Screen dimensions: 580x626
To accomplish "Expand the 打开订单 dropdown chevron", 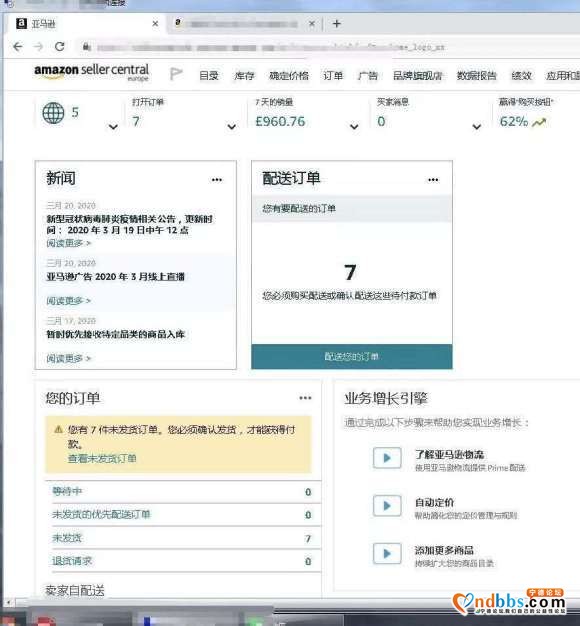I will click(x=232, y=127).
